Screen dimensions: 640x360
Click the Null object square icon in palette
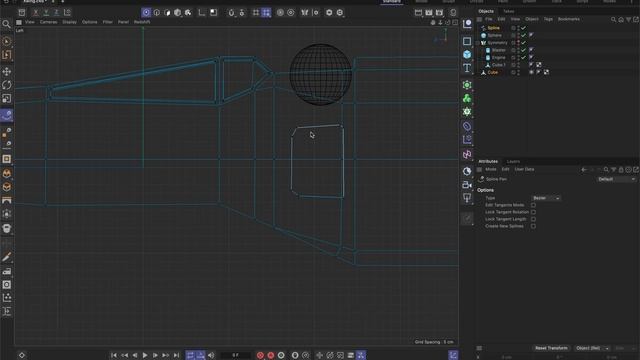(x=467, y=41)
